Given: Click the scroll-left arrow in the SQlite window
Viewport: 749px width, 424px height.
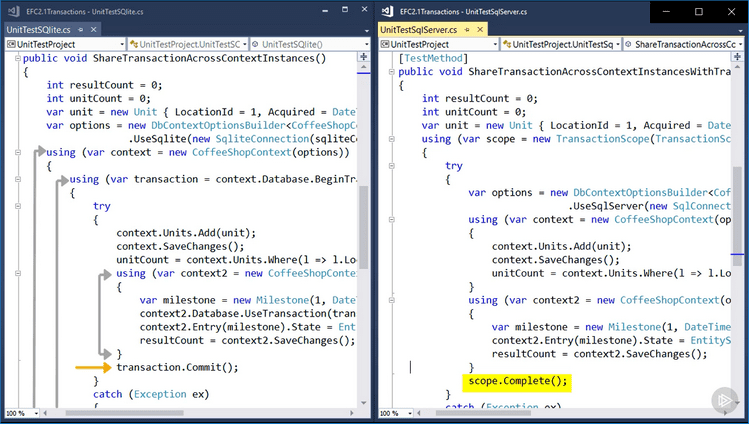Looking at the screenshot, I should tap(46, 413).
